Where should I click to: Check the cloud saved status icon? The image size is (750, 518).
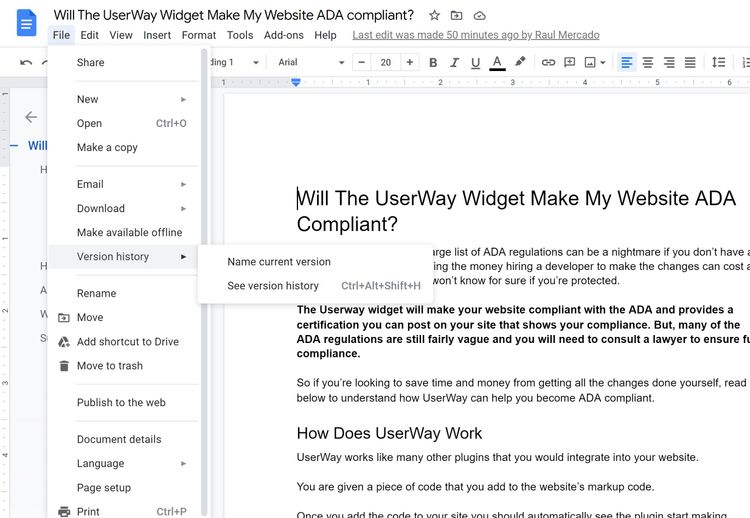pos(479,16)
